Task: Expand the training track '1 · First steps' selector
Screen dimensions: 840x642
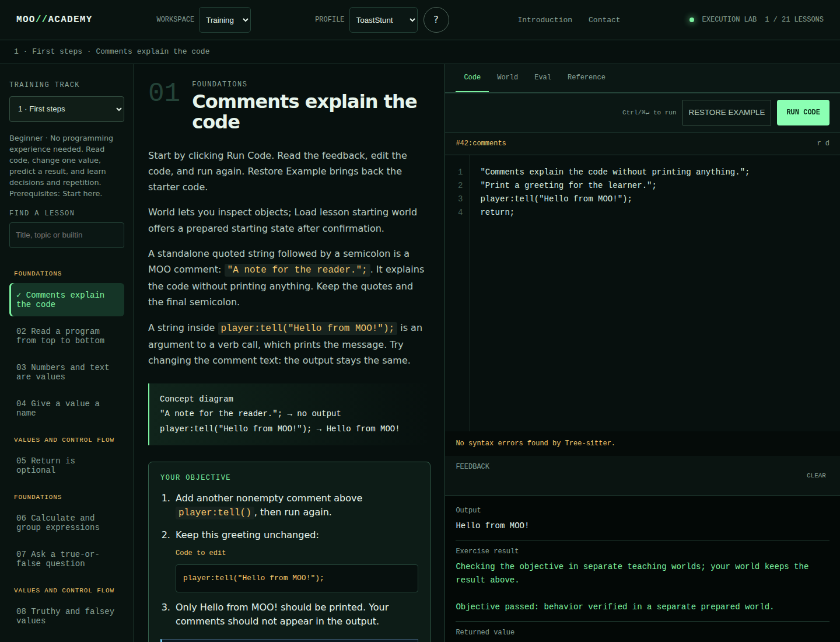Action: tap(66, 109)
